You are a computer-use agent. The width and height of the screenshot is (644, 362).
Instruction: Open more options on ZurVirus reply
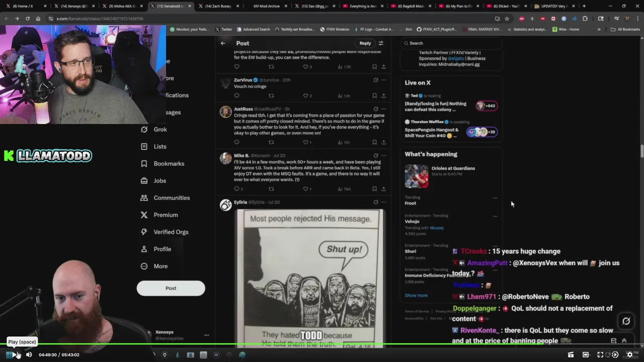(383, 80)
